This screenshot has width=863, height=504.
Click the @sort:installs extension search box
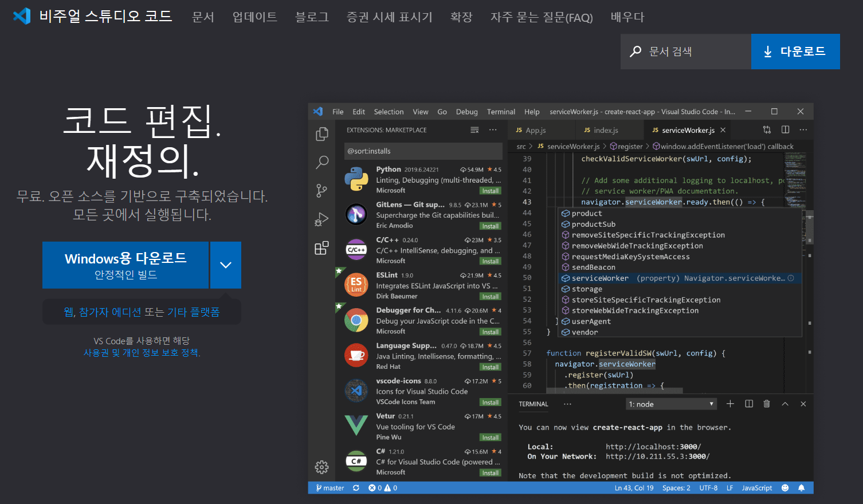pos(423,151)
